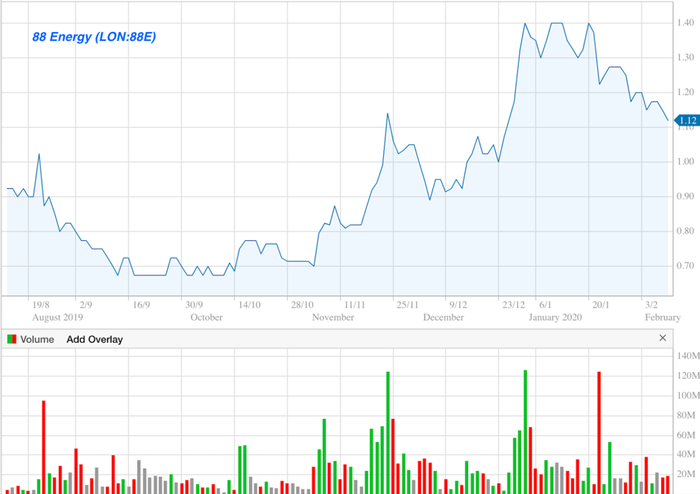Click the January 2020 month label
700x494 pixels.
point(555,317)
